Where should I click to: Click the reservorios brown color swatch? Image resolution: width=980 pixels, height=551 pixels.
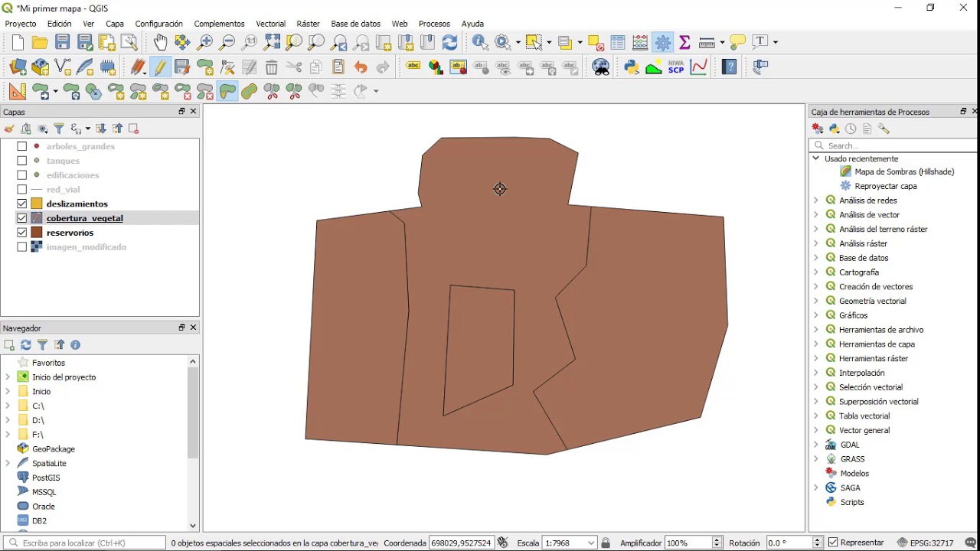tap(36, 233)
